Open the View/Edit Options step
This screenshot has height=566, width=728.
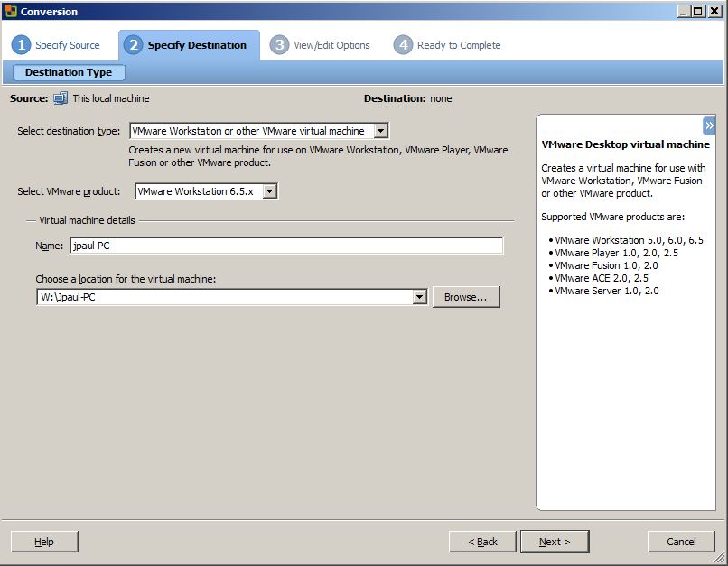(x=331, y=45)
